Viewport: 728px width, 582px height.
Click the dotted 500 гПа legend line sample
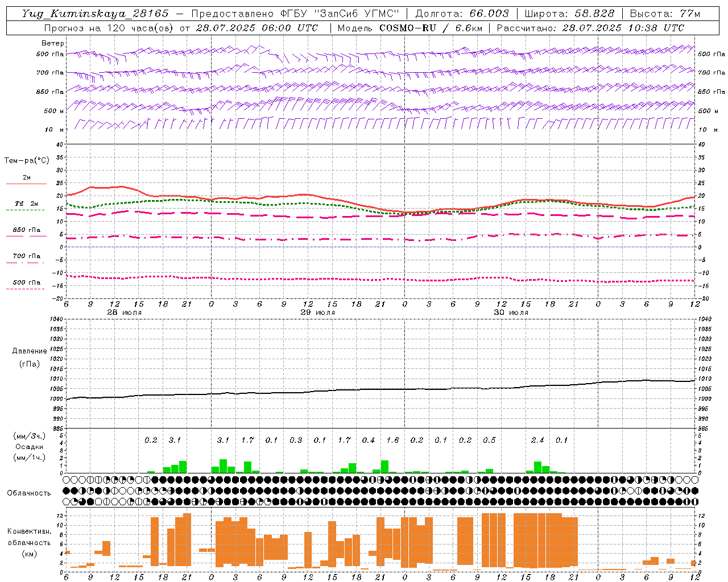[x=25, y=289]
